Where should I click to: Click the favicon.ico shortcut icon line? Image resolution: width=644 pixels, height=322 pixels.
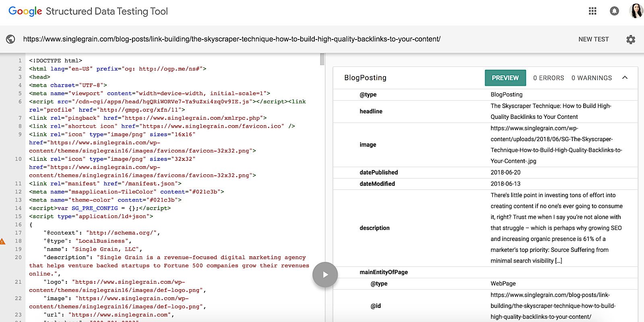tap(162, 126)
